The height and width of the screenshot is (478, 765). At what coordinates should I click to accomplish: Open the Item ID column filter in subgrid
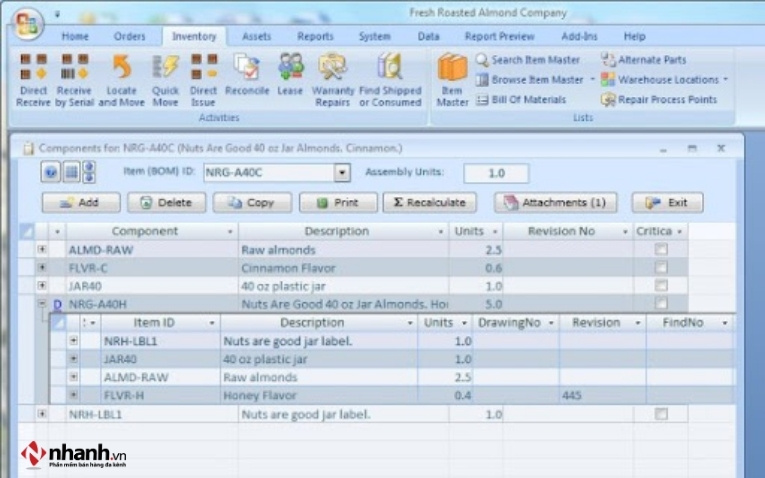point(212,323)
